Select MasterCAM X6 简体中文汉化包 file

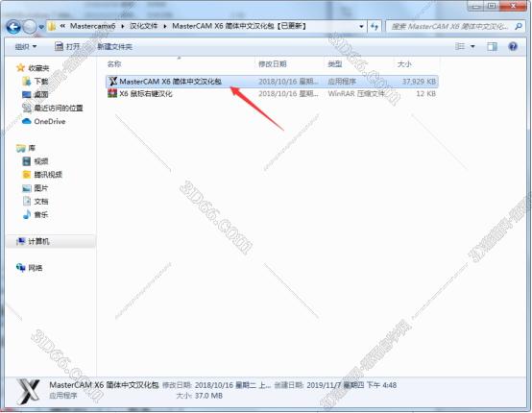coord(272,82)
